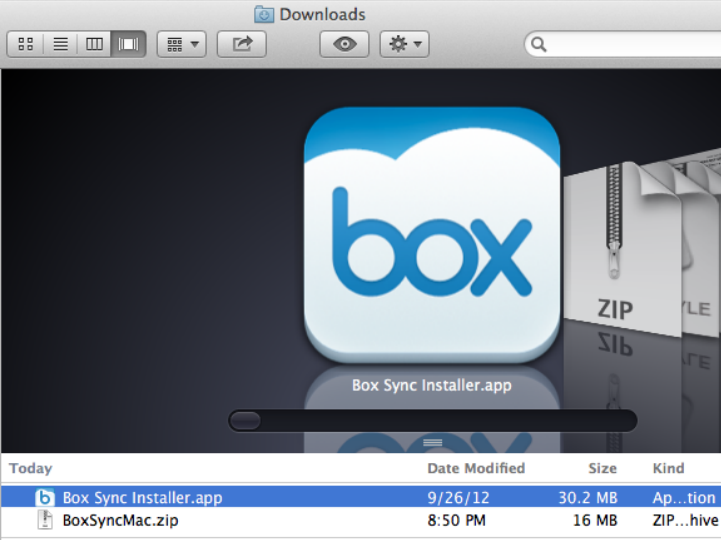
Task: Click the 9/26/12 date cell
Action: click(x=458, y=498)
